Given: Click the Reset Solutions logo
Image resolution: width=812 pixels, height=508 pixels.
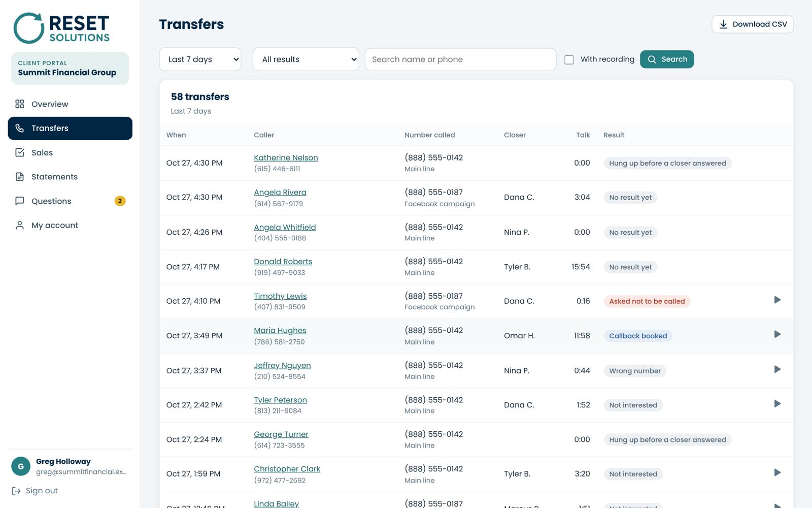Looking at the screenshot, I should coord(61,28).
